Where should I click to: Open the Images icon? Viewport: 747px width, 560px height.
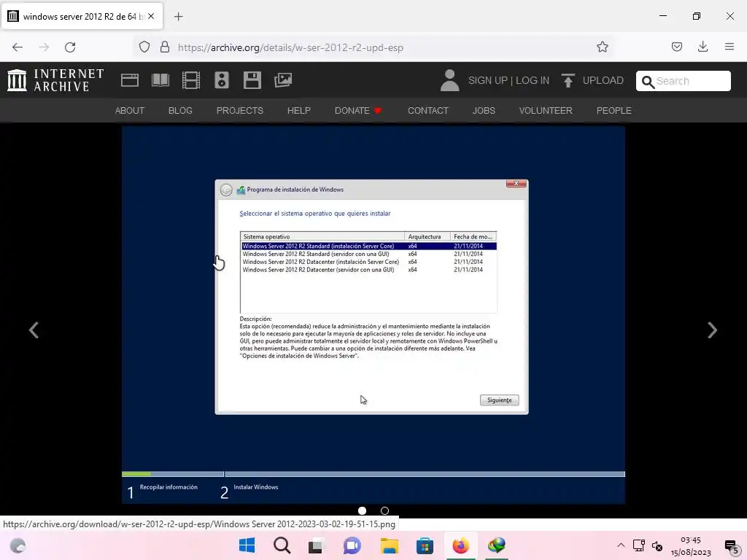(x=283, y=80)
